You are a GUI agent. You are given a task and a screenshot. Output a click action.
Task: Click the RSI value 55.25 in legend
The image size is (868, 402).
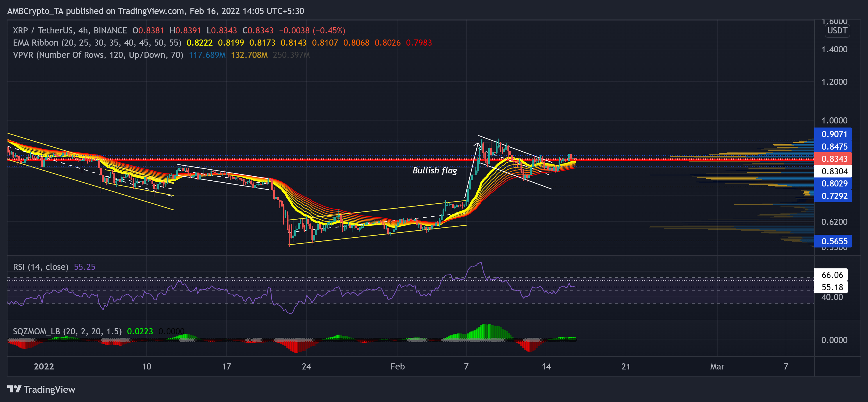(x=85, y=267)
